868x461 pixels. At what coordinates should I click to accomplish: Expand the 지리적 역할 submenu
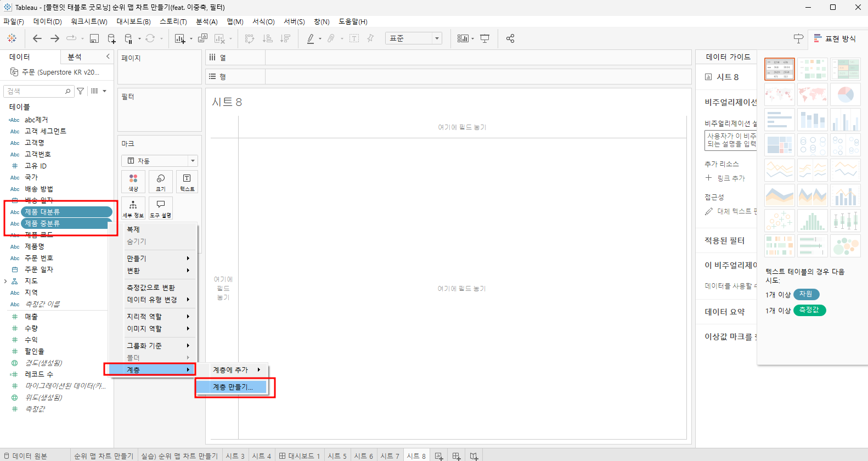click(158, 317)
